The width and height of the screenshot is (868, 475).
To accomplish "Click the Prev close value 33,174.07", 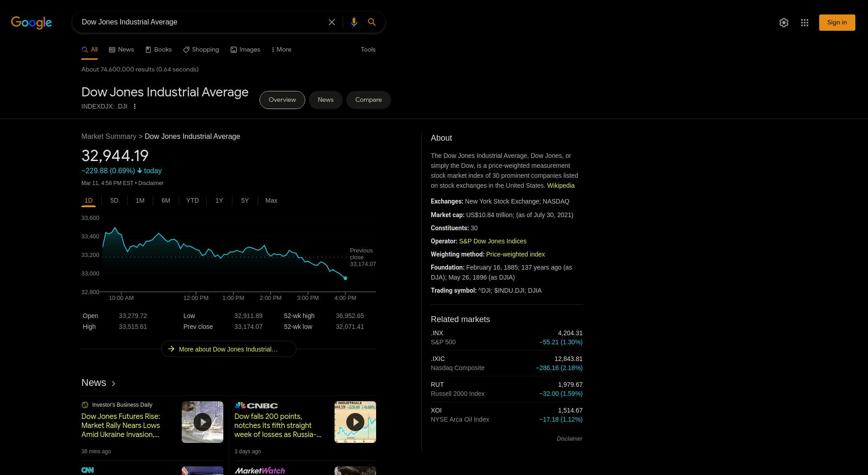I will (248, 327).
